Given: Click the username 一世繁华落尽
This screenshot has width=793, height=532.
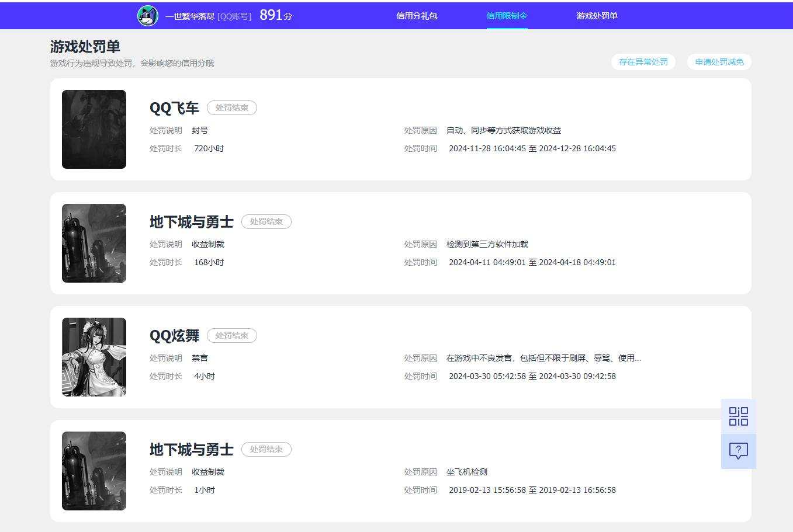Looking at the screenshot, I should point(190,16).
